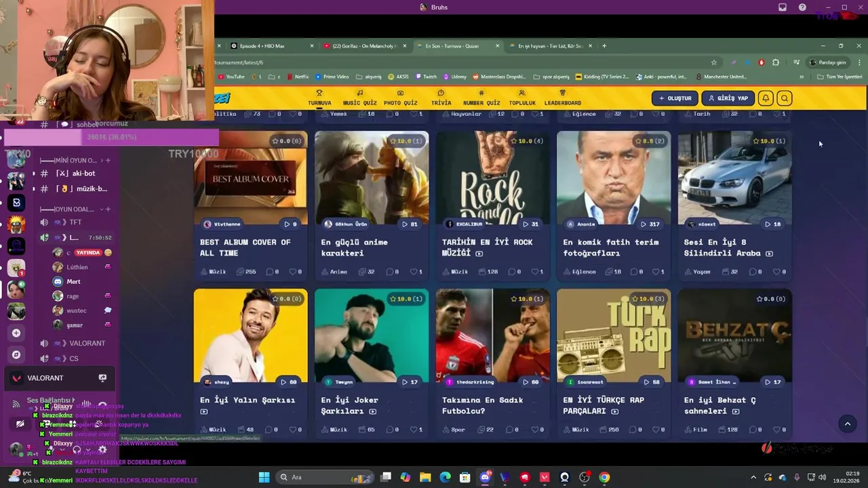Click the Giriş Yap login button
868x488 pixels.
point(728,98)
